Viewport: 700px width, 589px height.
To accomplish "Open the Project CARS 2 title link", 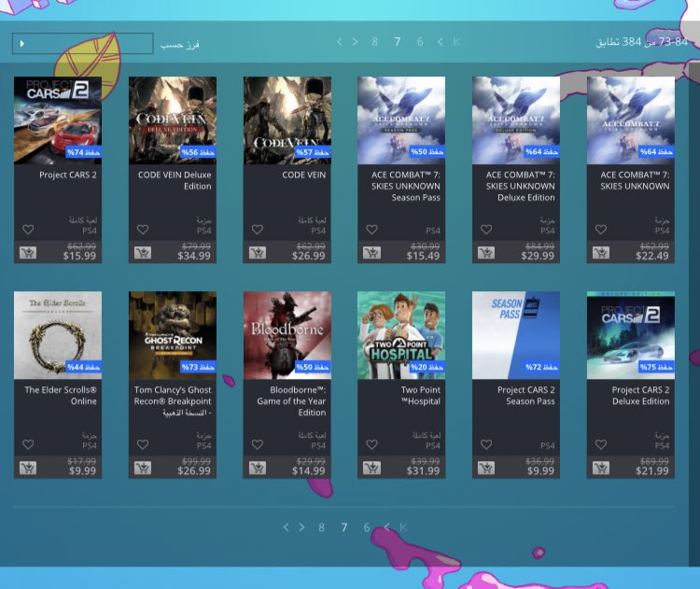I will [68, 175].
